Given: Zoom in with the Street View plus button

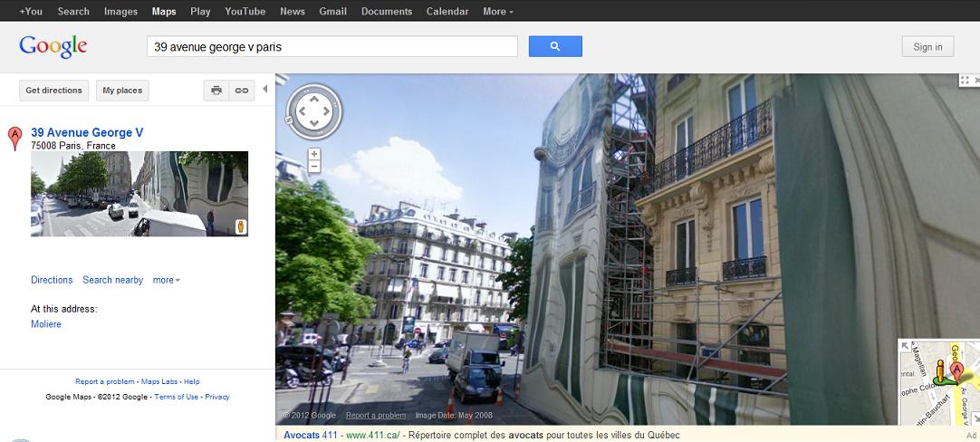Looking at the screenshot, I should tap(314, 154).
